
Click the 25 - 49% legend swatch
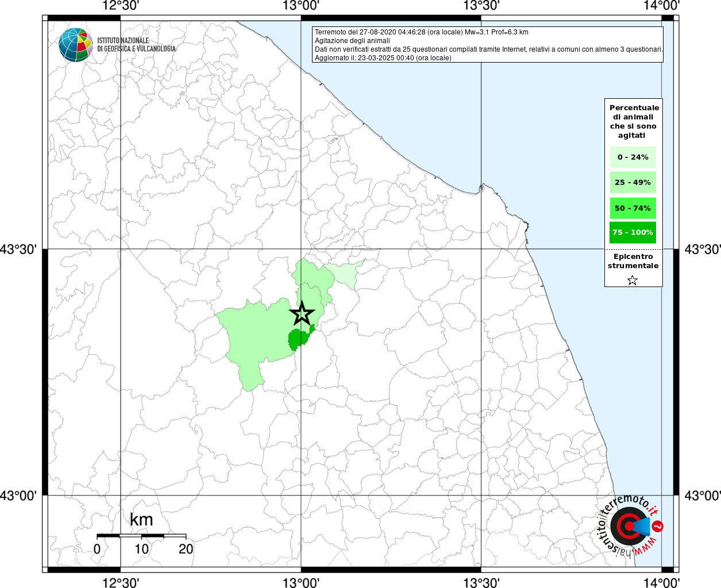coord(633,183)
